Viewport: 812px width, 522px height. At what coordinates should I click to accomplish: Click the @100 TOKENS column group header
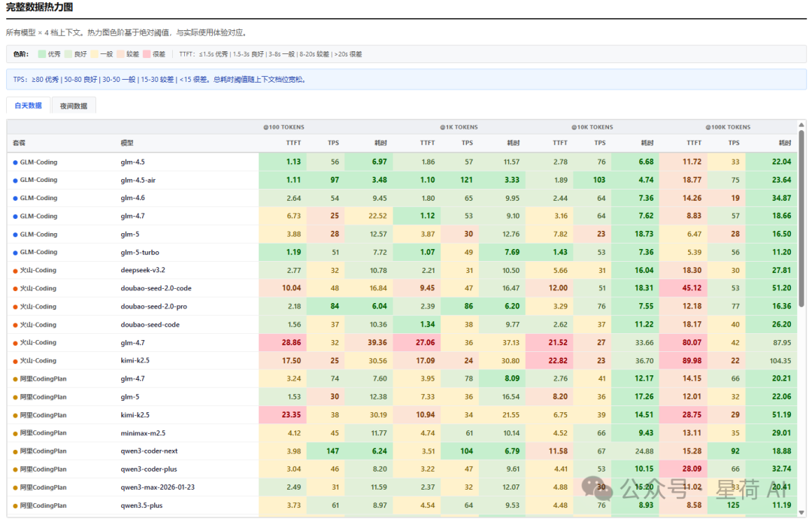tap(283, 127)
